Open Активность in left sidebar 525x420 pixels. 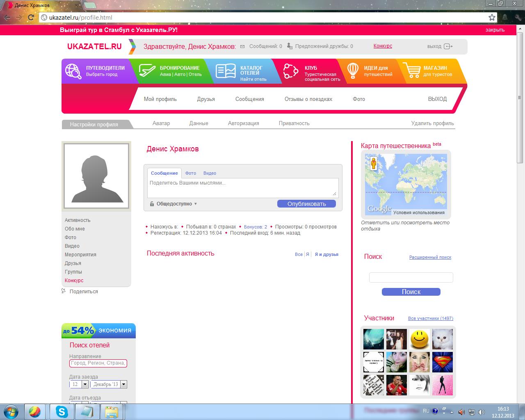[78, 220]
